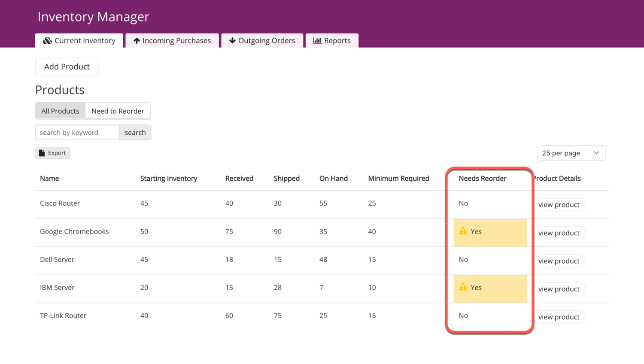644x364 pixels.
Task: Open the Reports tab
Action: [x=332, y=40]
